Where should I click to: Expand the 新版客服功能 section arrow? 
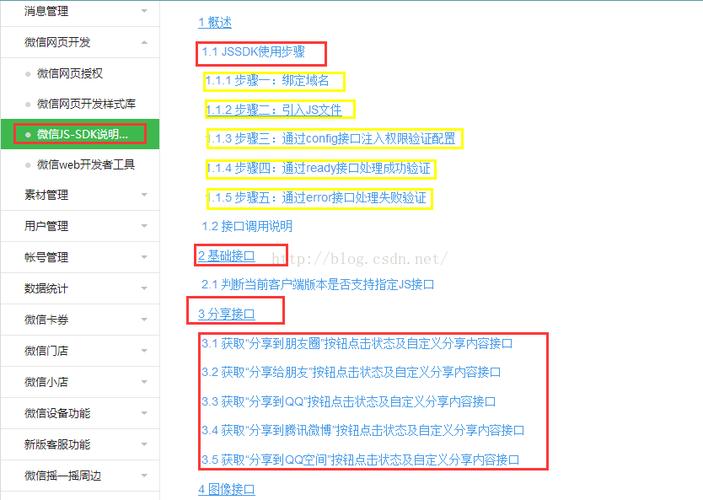click(x=144, y=444)
